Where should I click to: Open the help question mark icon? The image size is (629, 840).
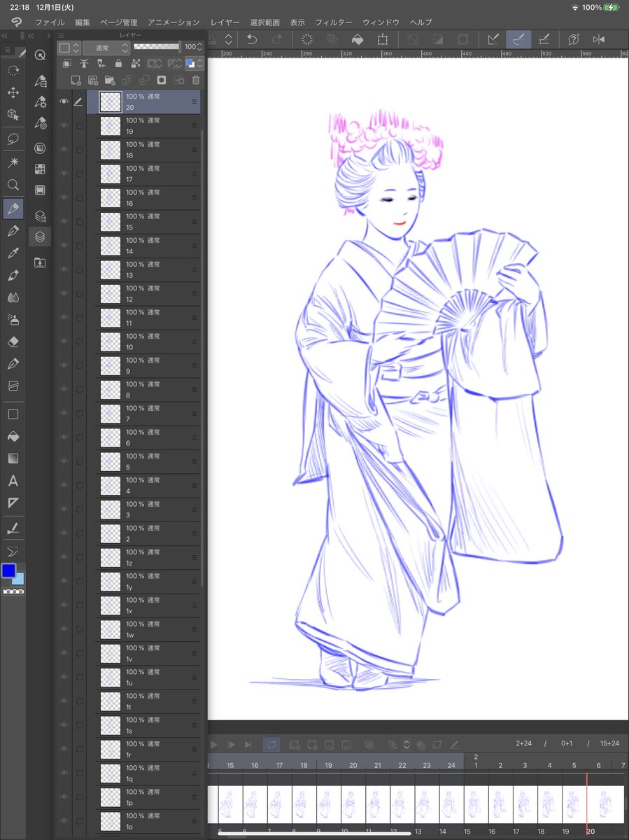pos(574,40)
